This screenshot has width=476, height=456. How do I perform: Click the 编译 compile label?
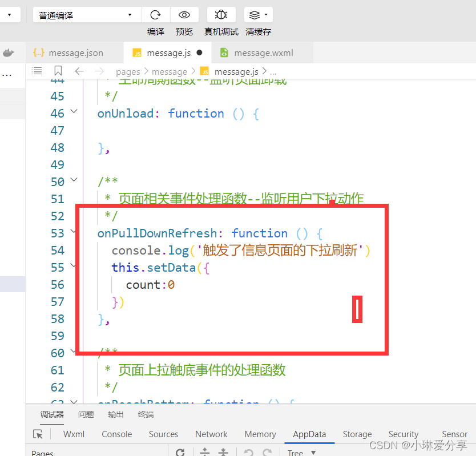(x=155, y=31)
